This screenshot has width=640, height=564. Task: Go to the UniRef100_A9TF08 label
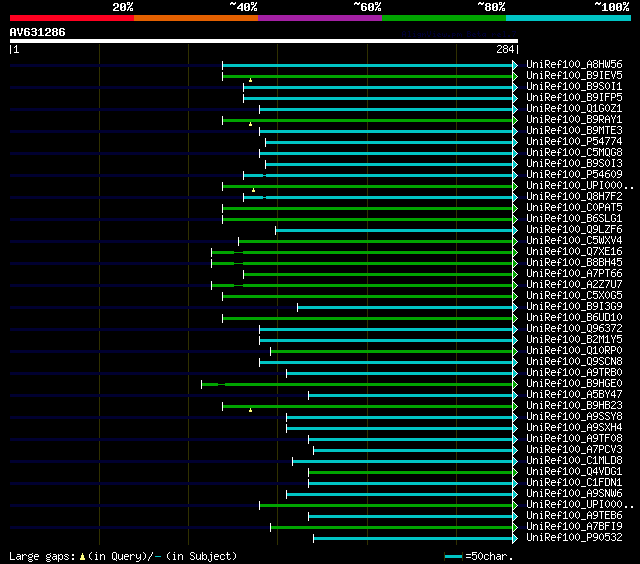click(x=574, y=439)
